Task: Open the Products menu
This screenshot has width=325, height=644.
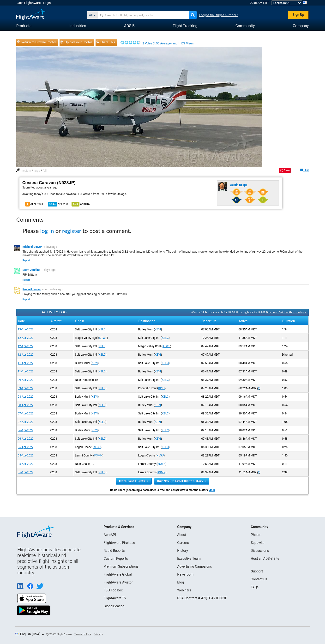Action: click(24, 26)
